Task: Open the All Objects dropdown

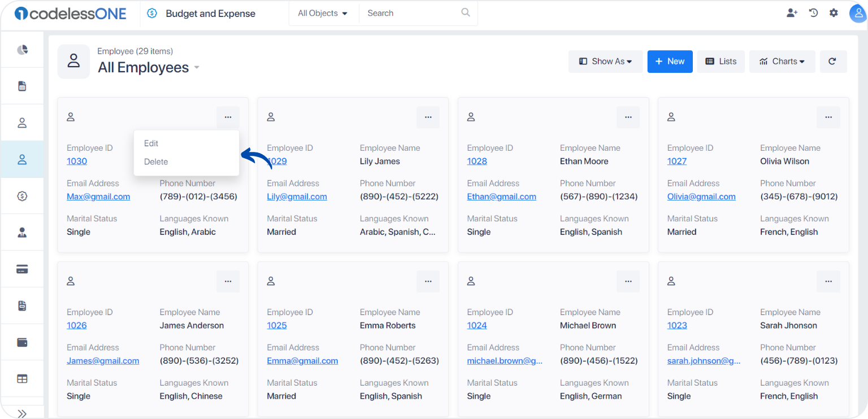Action: click(323, 13)
